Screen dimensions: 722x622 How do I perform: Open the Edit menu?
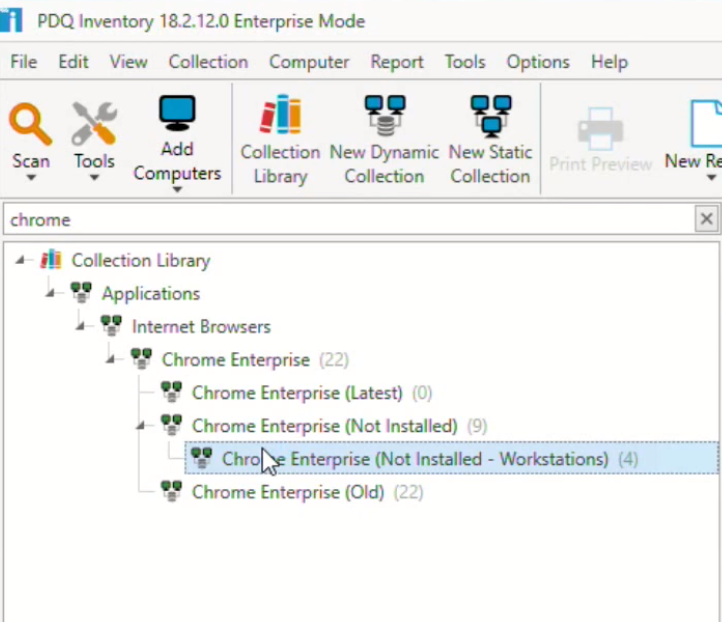[73, 62]
